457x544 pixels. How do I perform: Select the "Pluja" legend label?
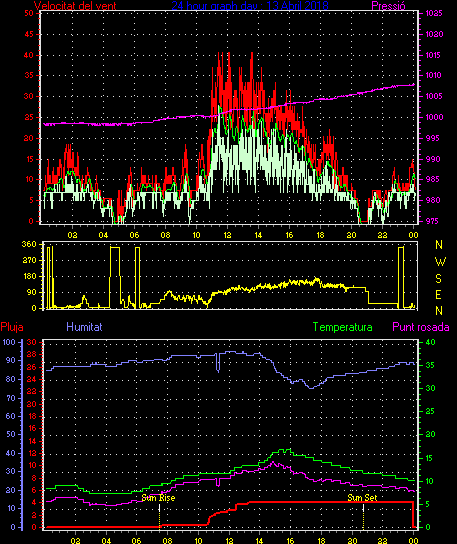(12, 327)
